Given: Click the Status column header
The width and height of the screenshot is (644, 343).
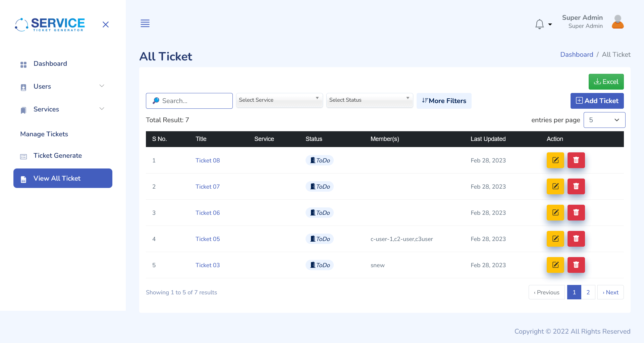Looking at the screenshot, I should (314, 139).
